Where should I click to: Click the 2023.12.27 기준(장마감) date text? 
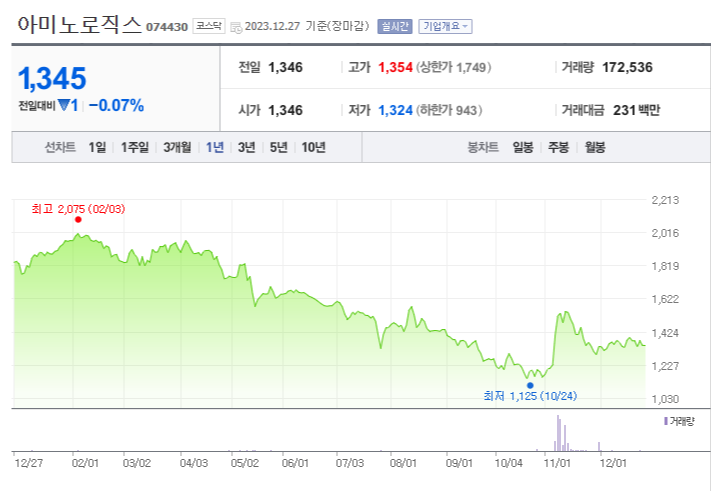click(307, 26)
